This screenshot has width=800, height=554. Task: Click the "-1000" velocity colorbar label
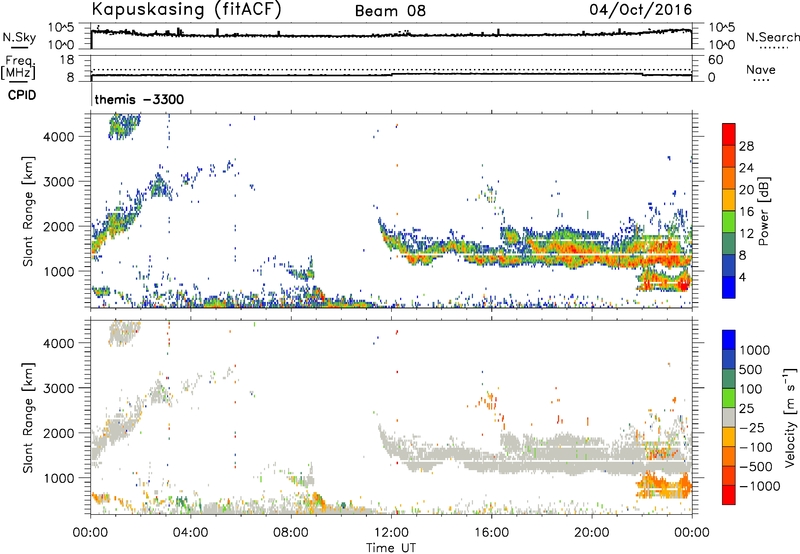[x=760, y=486]
